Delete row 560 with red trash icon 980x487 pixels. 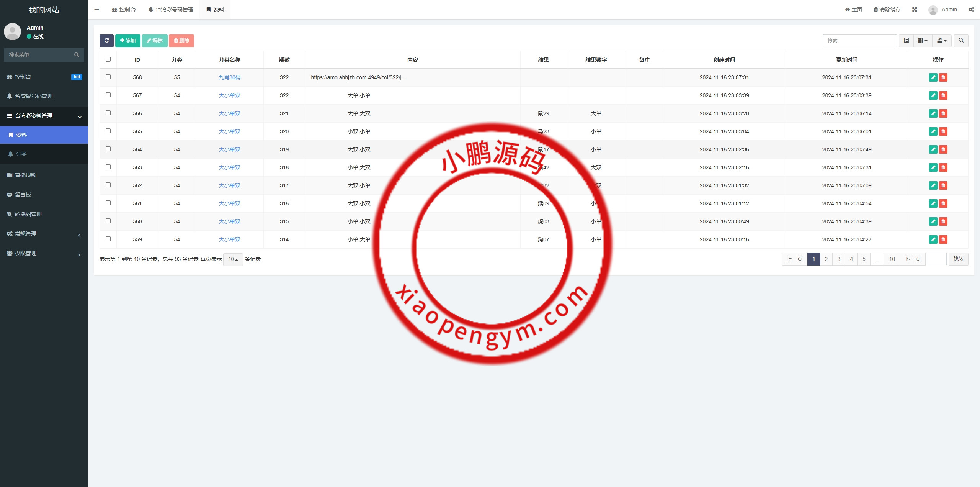(943, 221)
